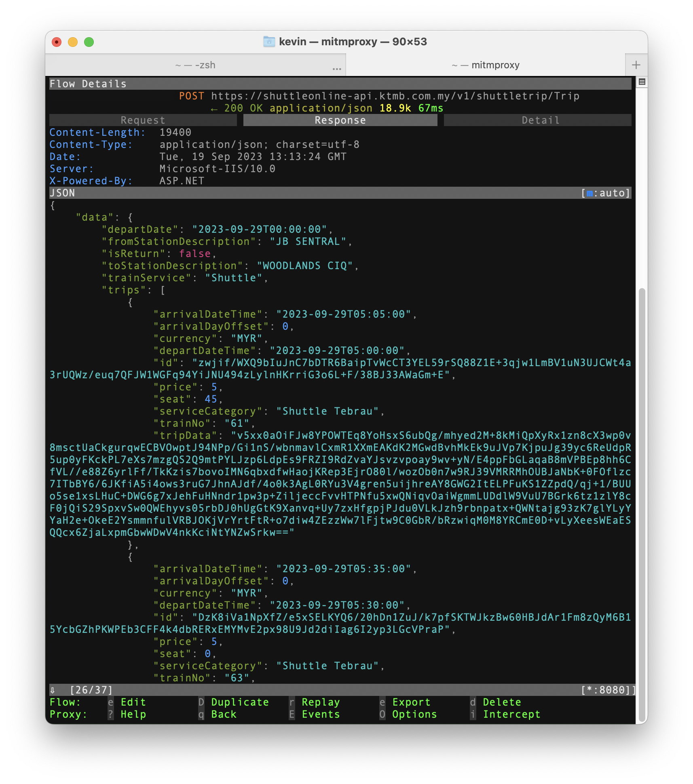Click Help in the Proxy shortcuts row
The image size is (693, 784).
133,714
